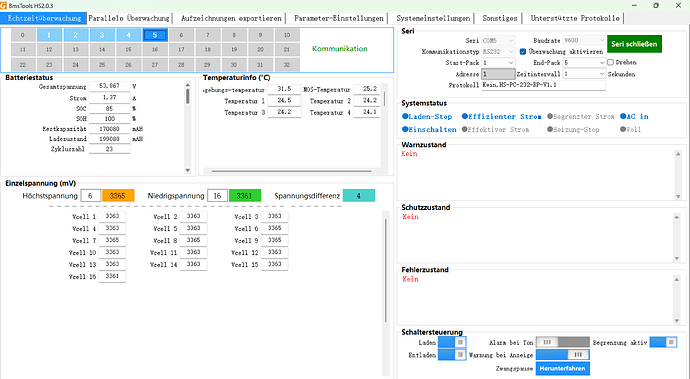Click the BmsTools app icon in title bar

click(x=4, y=6)
